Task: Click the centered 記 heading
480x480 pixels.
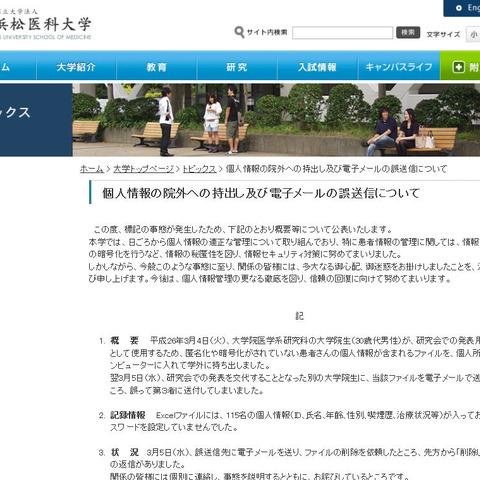Action: coord(300,316)
